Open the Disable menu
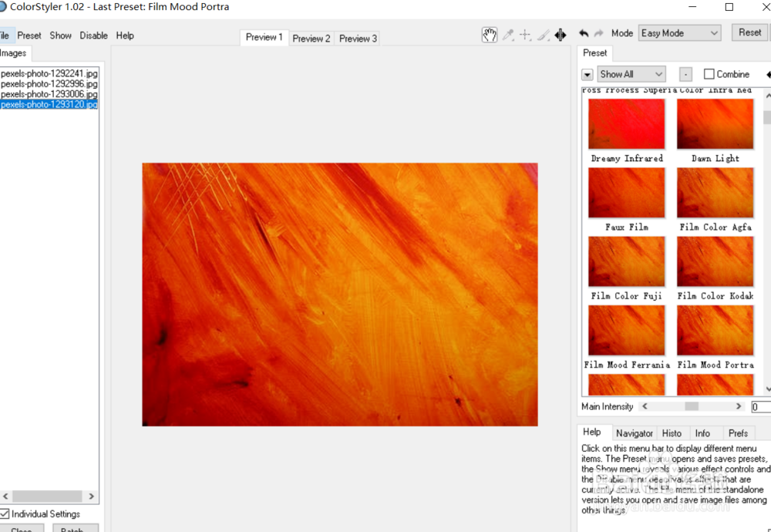Image resolution: width=771 pixels, height=532 pixels. 93,35
